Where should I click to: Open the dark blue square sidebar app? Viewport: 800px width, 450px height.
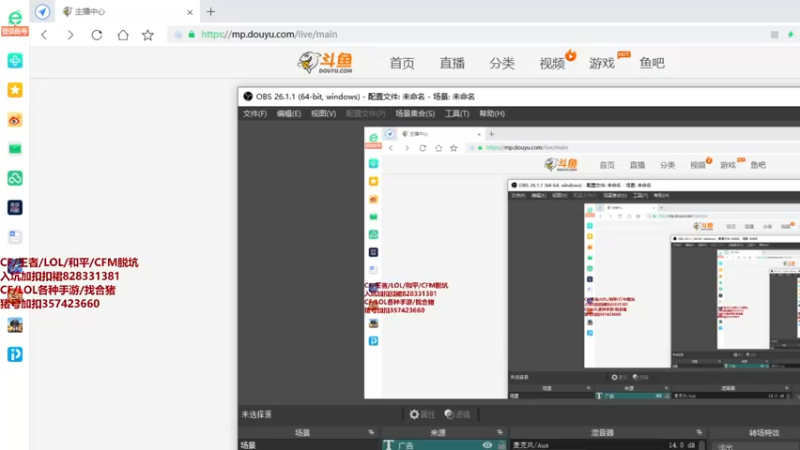point(15,208)
